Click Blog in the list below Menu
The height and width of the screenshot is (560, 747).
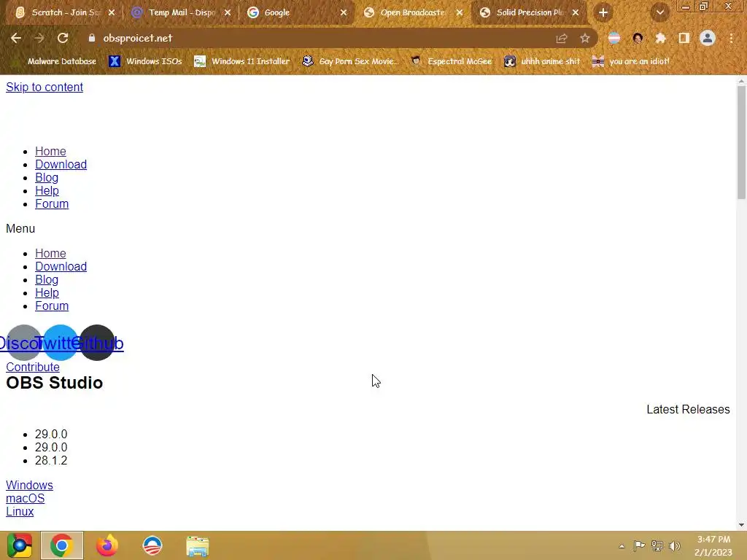(x=47, y=279)
